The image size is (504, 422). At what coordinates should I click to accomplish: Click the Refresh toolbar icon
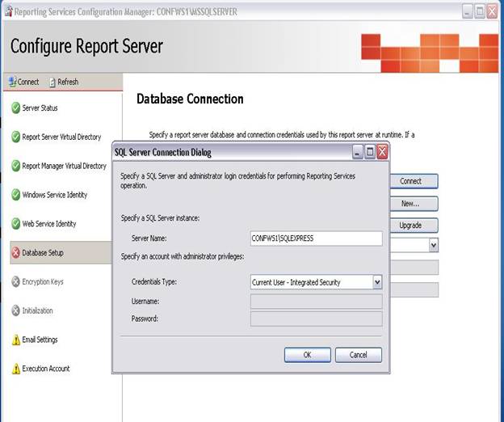[52, 82]
